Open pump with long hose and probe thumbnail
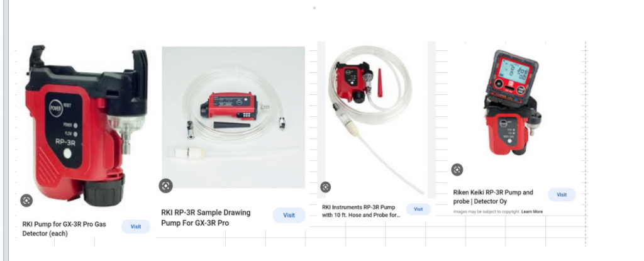Viewport: 644px width, 261px height. pos(376,119)
